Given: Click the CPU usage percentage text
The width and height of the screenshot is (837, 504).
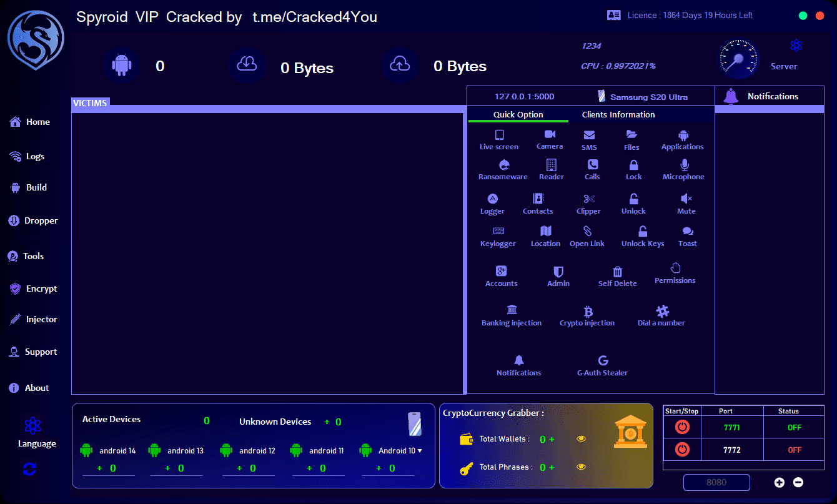Looking at the screenshot, I should [x=618, y=66].
